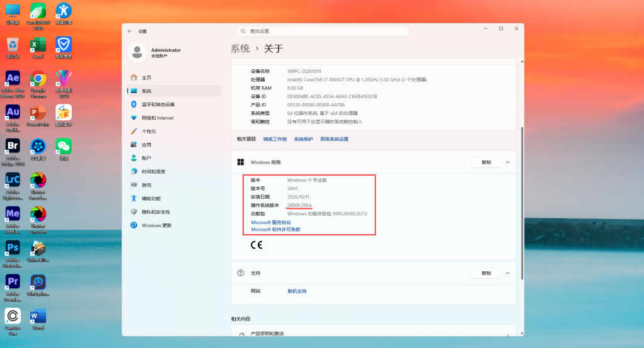The height and width of the screenshot is (348, 644).
Task: Click the Settings page vertical scrollbar
Action: (522, 203)
